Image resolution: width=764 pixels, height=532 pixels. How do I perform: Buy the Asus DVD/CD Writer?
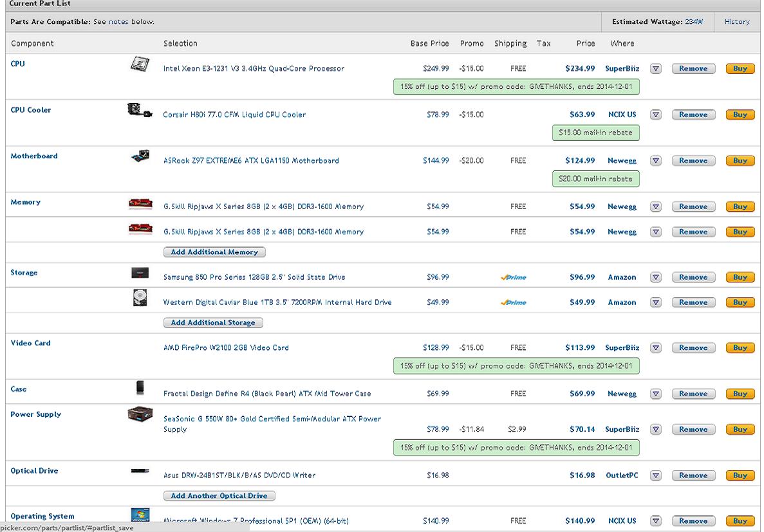coord(740,475)
